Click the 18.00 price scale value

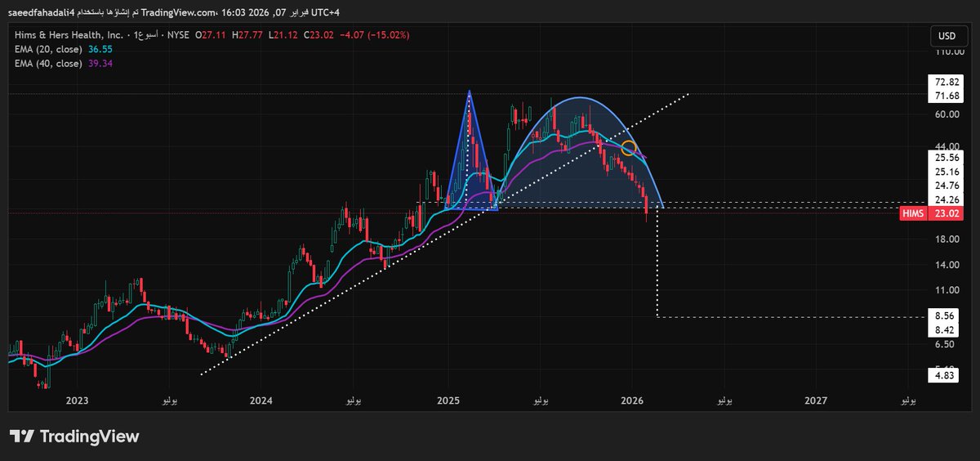pyautogui.click(x=947, y=239)
